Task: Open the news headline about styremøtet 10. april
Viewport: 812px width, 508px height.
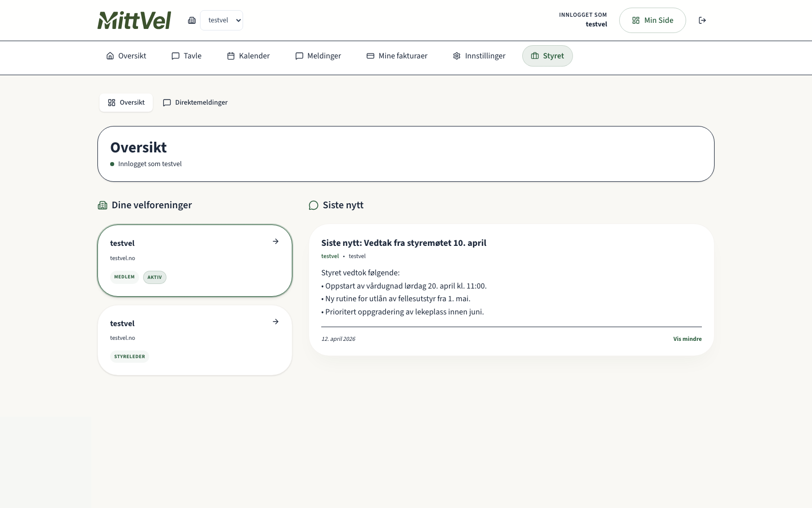Action: pyautogui.click(x=403, y=243)
